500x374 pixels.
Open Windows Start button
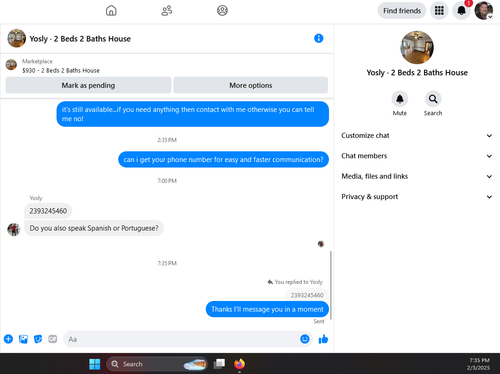pos(95,364)
